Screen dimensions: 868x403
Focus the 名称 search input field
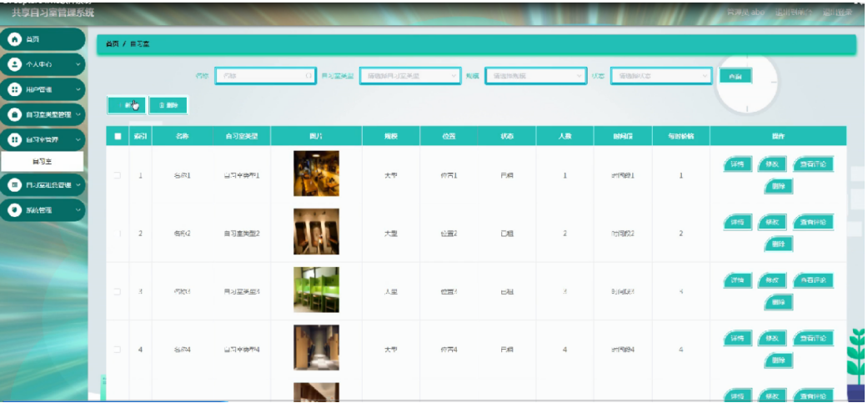[266, 76]
